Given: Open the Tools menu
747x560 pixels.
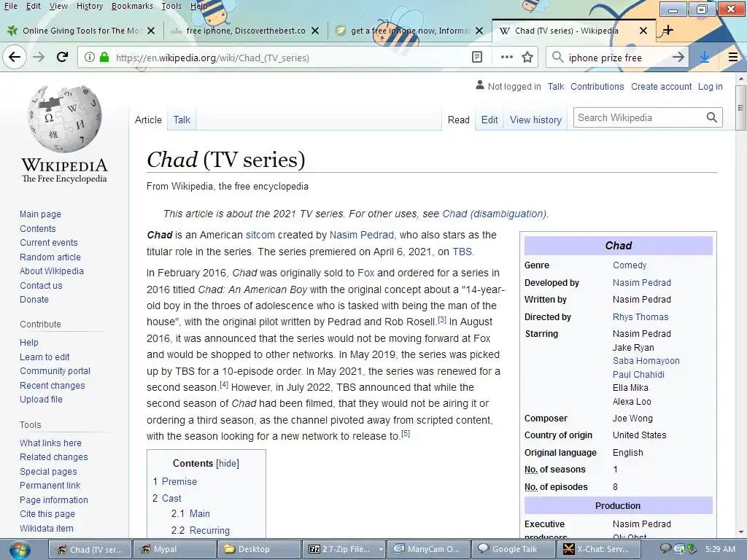Looking at the screenshot, I should pyautogui.click(x=171, y=6).
